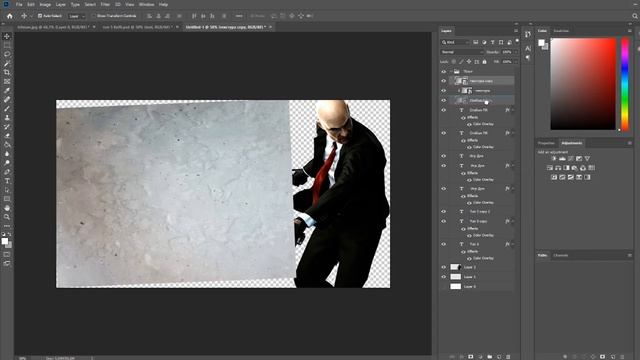
Task: Click the lock all layers padlock icon
Action: 484,62
